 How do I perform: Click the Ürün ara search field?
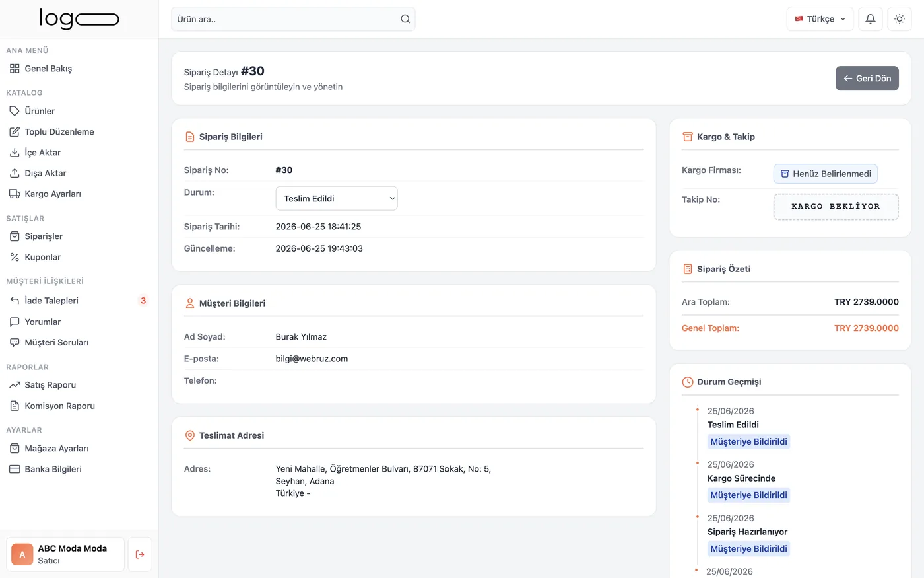click(x=293, y=19)
